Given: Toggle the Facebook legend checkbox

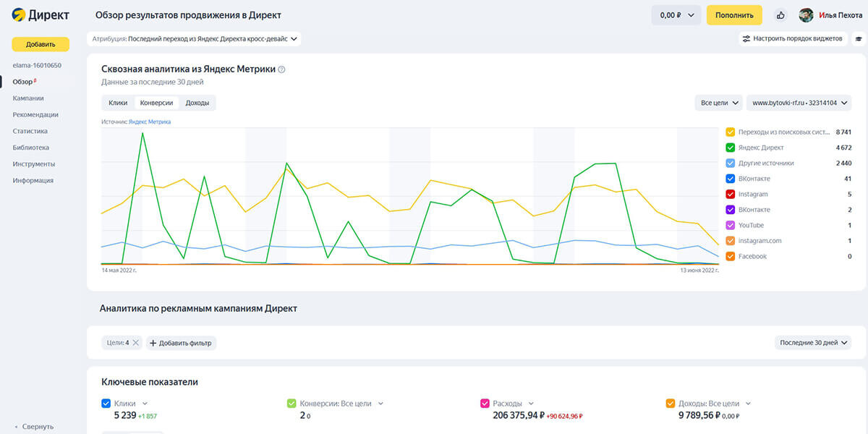Looking at the screenshot, I should 731,257.
